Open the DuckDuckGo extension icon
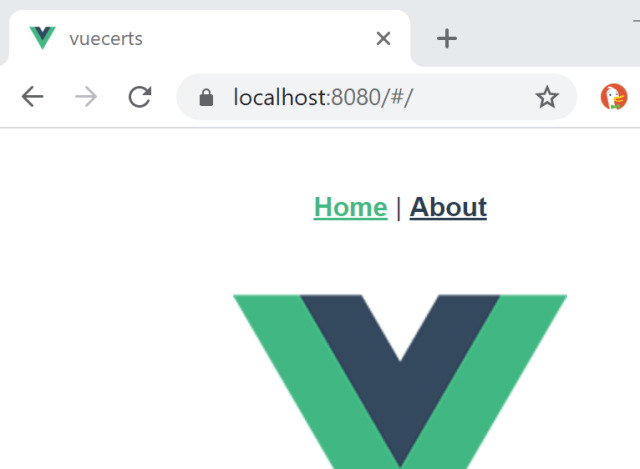The image size is (640, 469). 614,97
